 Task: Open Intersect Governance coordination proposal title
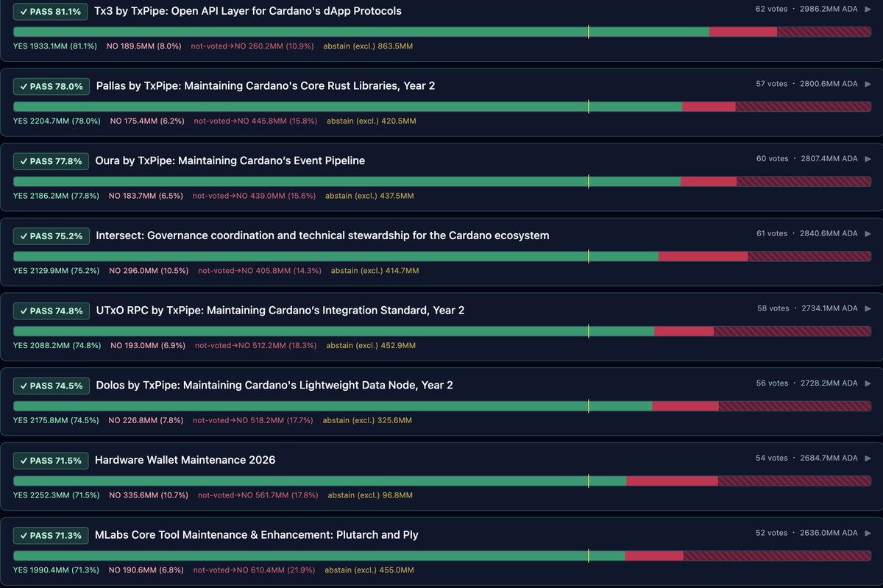click(x=323, y=235)
